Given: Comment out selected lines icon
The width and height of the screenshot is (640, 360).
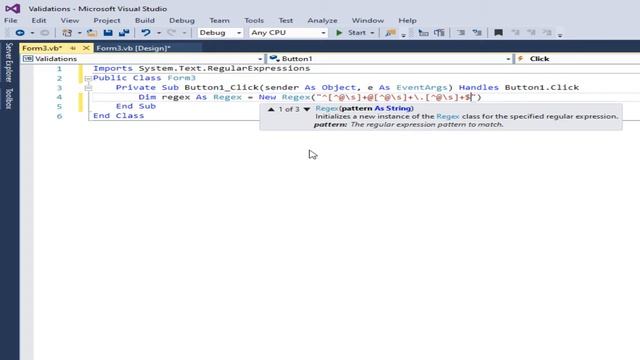Looking at the screenshot, I should tap(461, 33).
